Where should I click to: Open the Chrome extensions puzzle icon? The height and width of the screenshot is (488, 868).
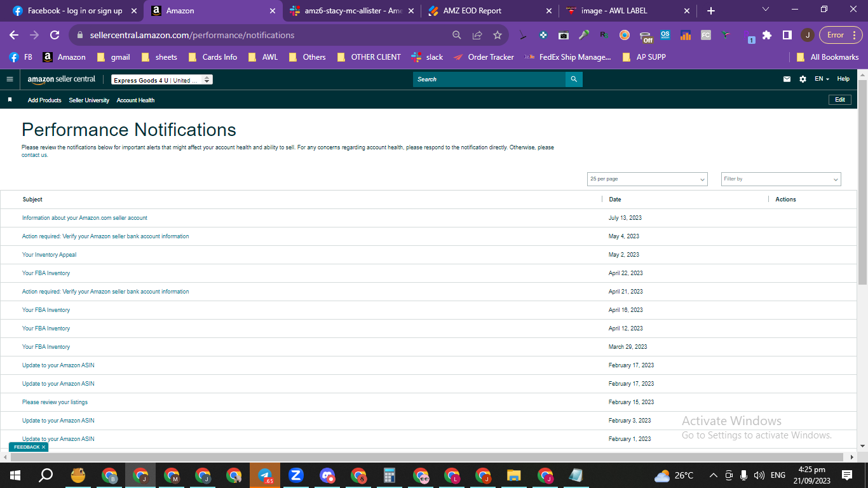point(767,35)
